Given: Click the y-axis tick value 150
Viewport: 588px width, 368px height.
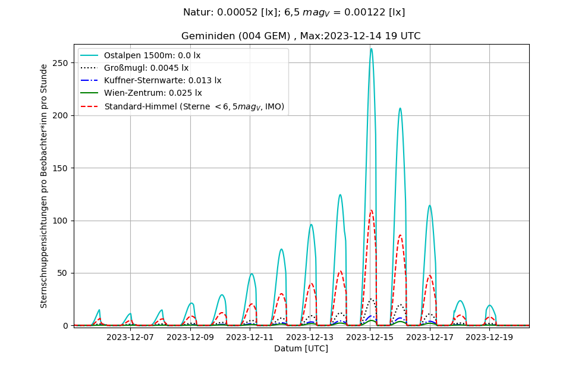Looking at the screenshot, I should (61, 168).
